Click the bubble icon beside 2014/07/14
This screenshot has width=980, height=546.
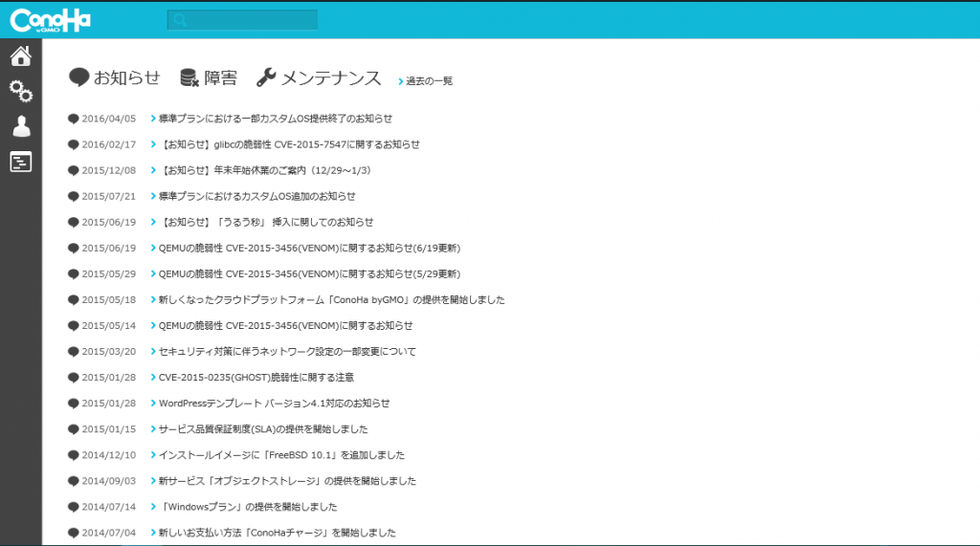tap(73, 507)
